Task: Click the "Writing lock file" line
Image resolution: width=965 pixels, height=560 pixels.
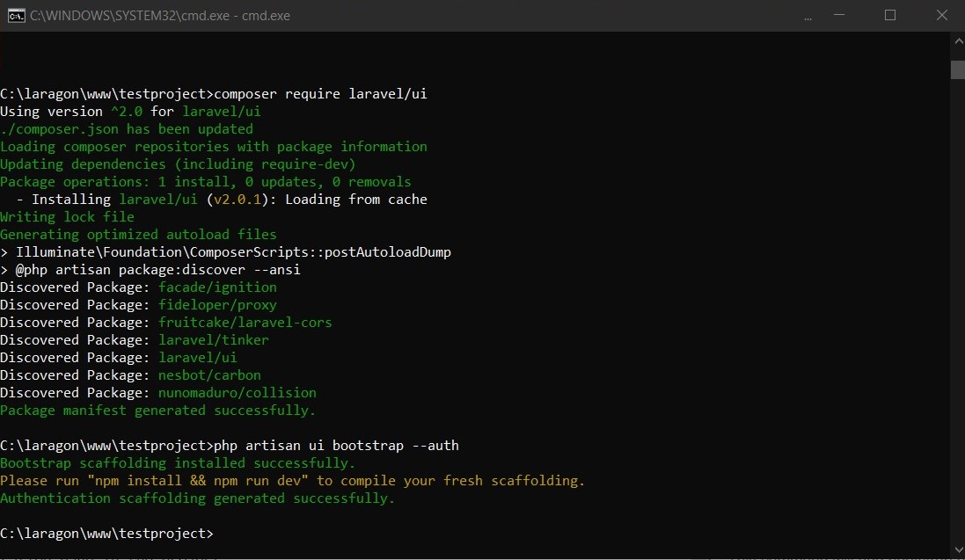Action: pyautogui.click(x=67, y=216)
